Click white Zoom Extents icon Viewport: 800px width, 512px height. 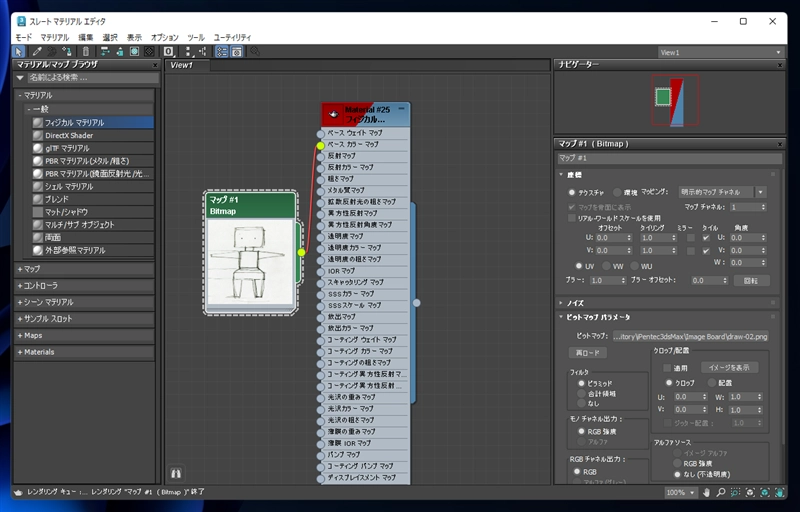click(750, 493)
